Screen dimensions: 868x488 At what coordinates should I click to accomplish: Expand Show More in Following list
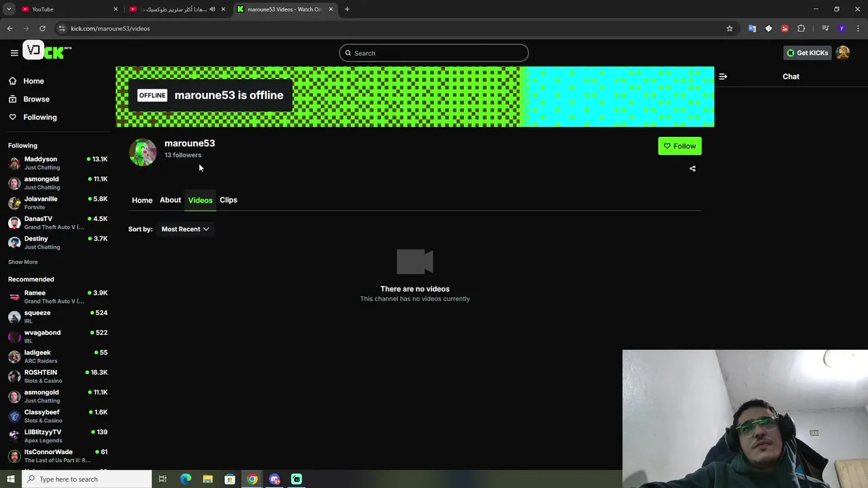pyautogui.click(x=23, y=262)
